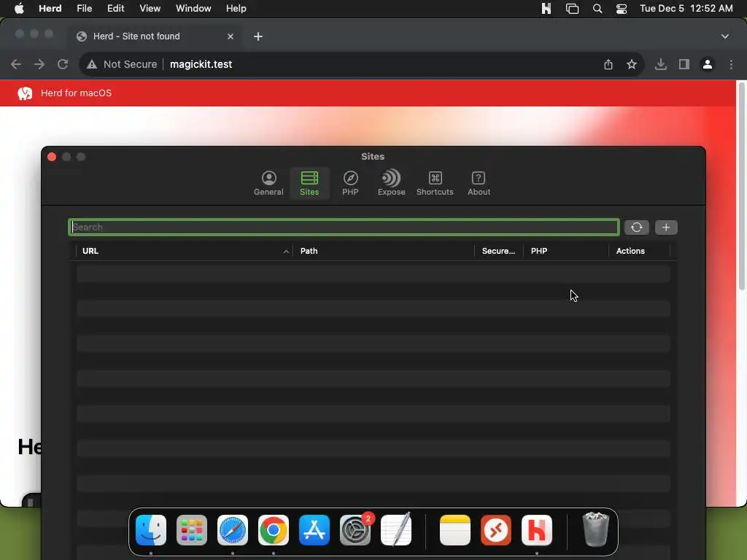Open Remote Desktop app in Dock

pyautogui.click(x=496, y=530)
